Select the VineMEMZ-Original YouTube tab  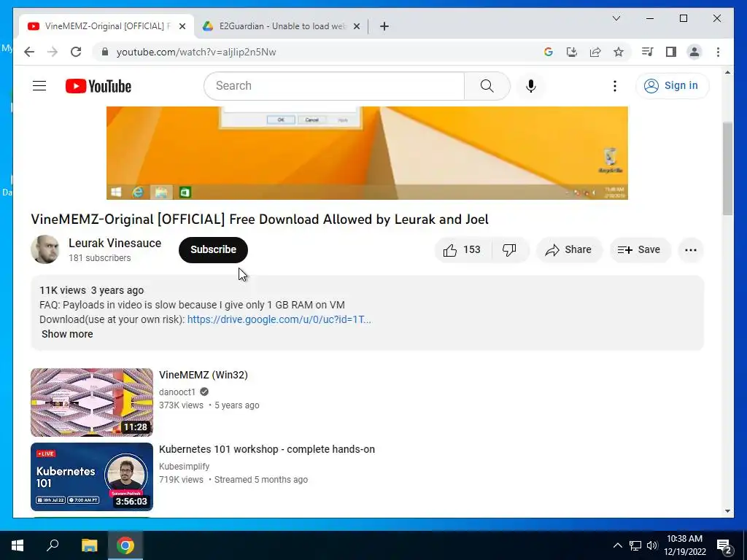tap(106, 26)
